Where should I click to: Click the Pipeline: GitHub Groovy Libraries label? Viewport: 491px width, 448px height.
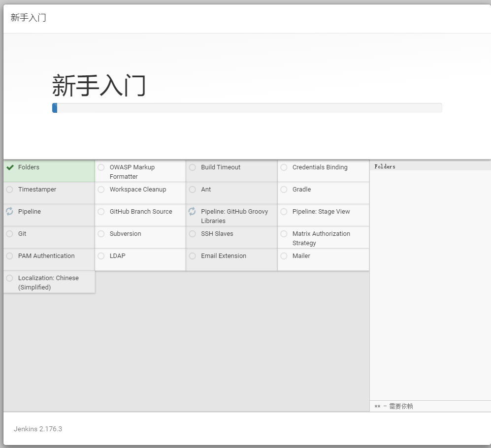[234, 216]
